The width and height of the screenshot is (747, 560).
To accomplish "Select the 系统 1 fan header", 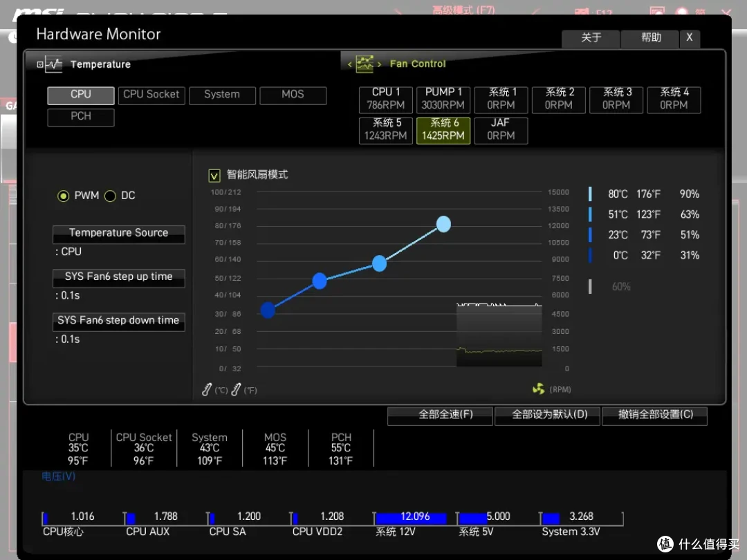I will [501, 99].
